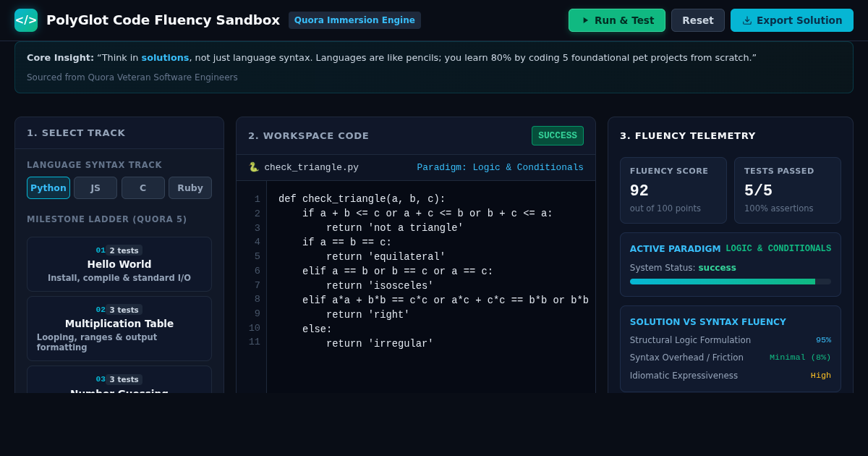Click the 'Sourced from Quora Veteran Software Engineers' text

[x=132, y=77]
